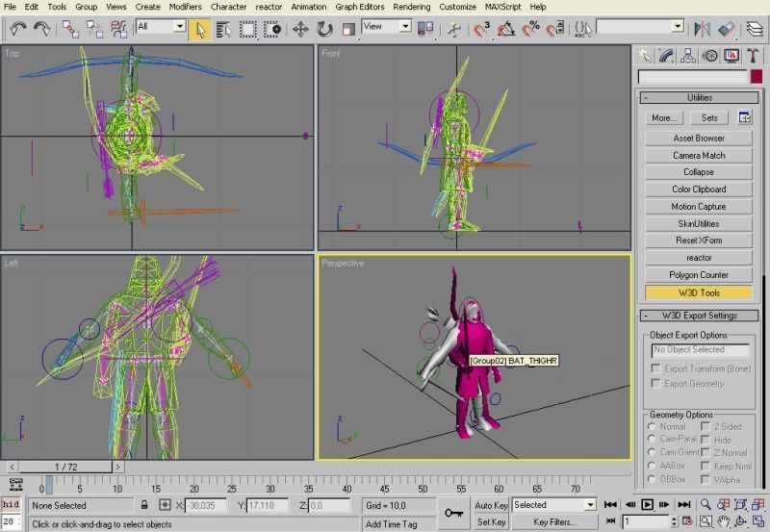Switch to the Hierarchy command panel tab
The height and width of the screenshot is (532, 770).
(688, 56)
